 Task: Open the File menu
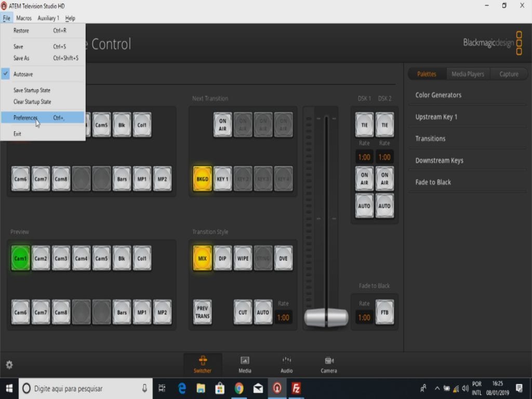tap(6, 18)
